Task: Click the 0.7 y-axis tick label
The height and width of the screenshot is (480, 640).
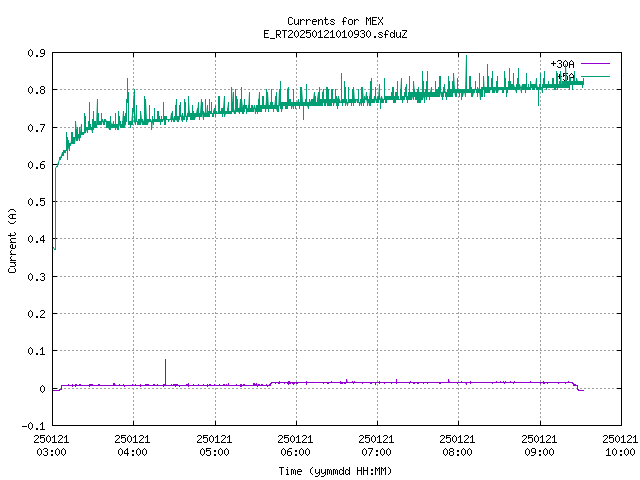Action: (x=36, y=128)
